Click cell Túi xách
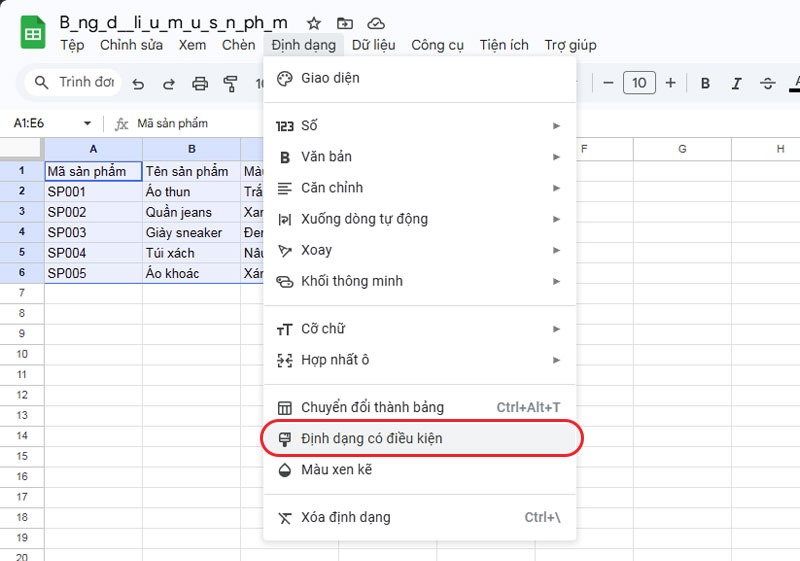This screenshot has height=561, width=800. click(x=192, y=253)
